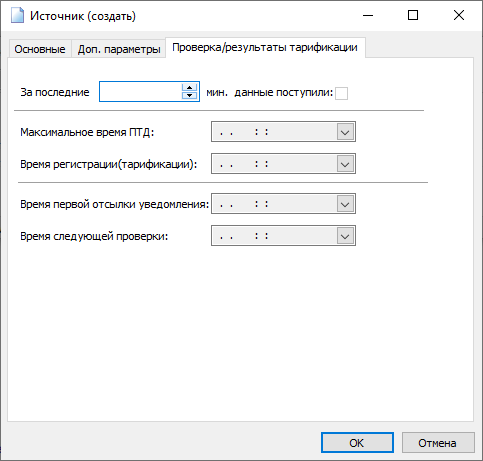
Task: Select the 'Проверка/результаты тарификации' tab
Action: point(265,48)
